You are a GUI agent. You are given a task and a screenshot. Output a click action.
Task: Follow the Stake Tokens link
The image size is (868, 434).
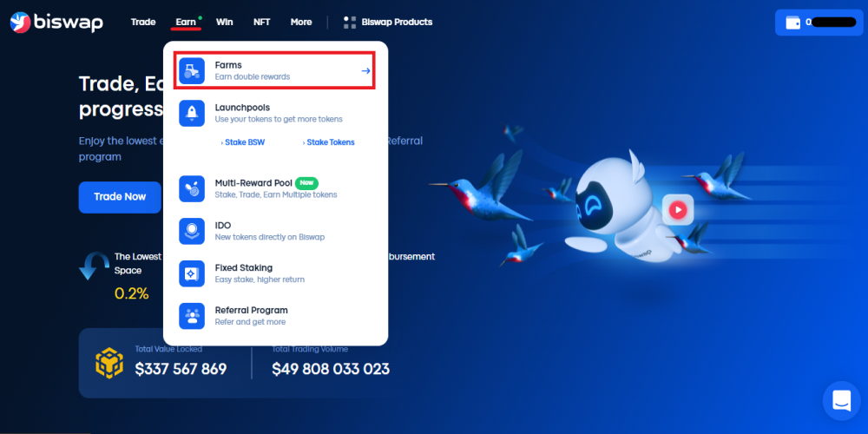(x=329, y=142)
